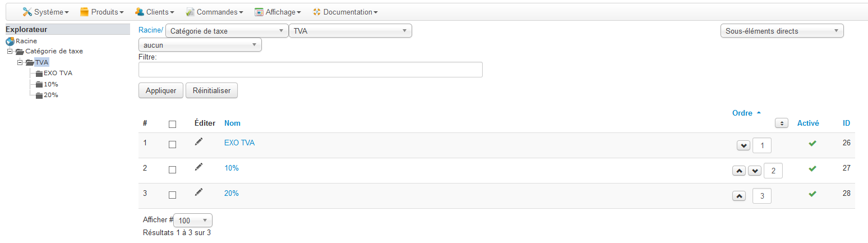Image resolution: width=868 pixels, height=243 pixels.
Task: Open the aucun dropdown
Action: point(200,45)
